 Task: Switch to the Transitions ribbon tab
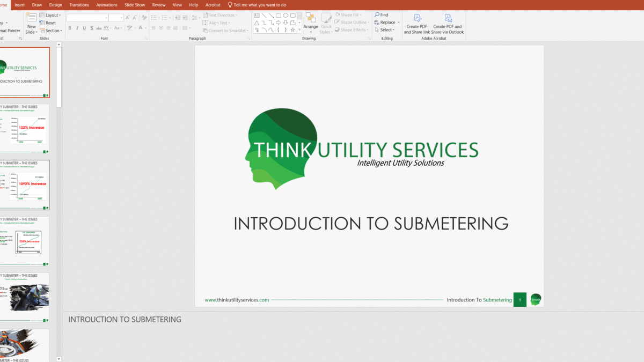[79, 5]
